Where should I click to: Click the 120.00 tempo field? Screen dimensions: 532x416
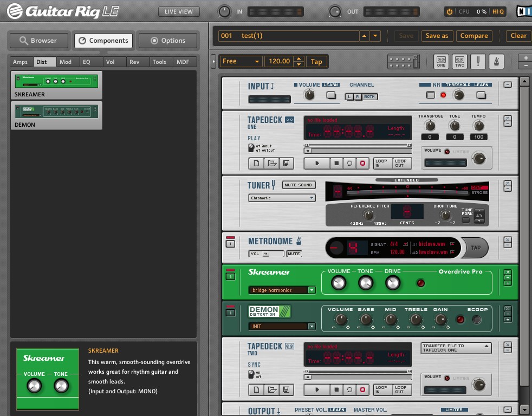(x=279, y=61)
